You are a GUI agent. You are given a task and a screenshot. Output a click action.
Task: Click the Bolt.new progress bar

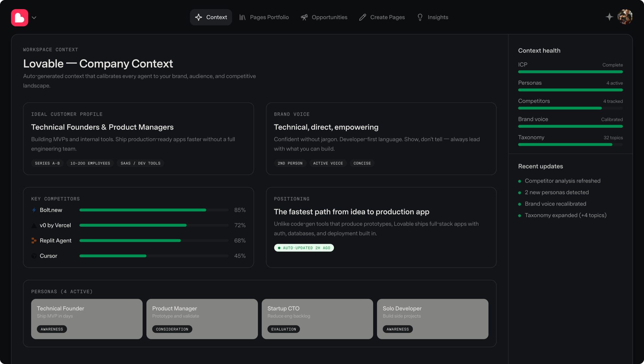pos(154,210)
